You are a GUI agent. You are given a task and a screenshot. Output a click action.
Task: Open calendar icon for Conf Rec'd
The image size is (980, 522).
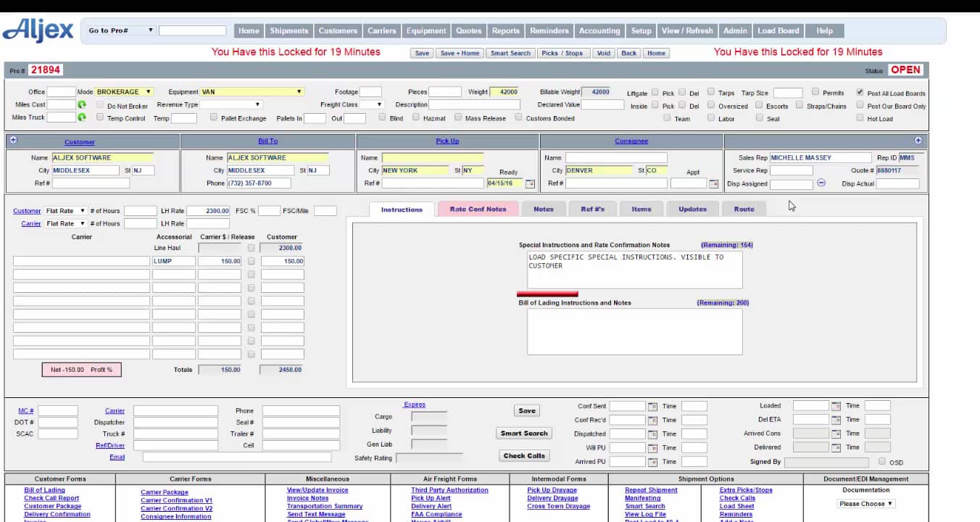652,420
